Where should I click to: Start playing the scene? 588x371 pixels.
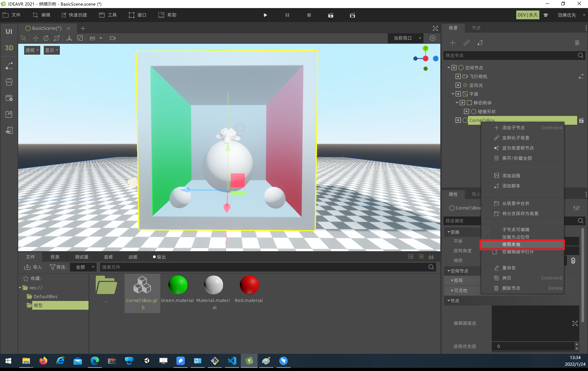(265, 15)
